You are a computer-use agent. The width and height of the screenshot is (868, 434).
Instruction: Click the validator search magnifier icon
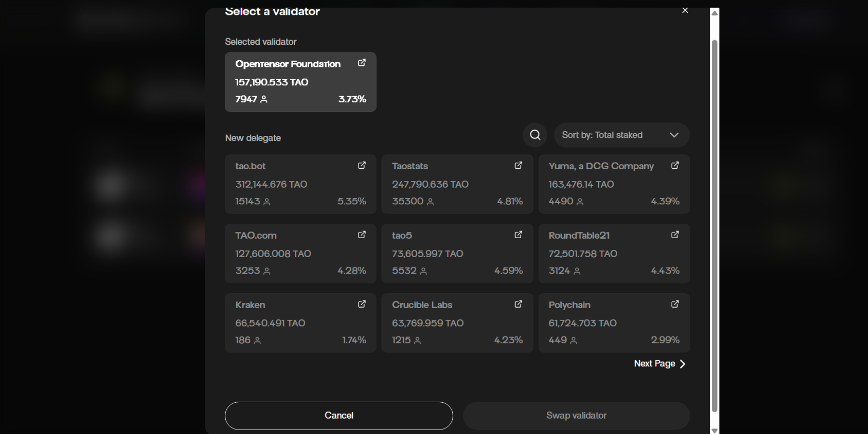click(535, 135)
